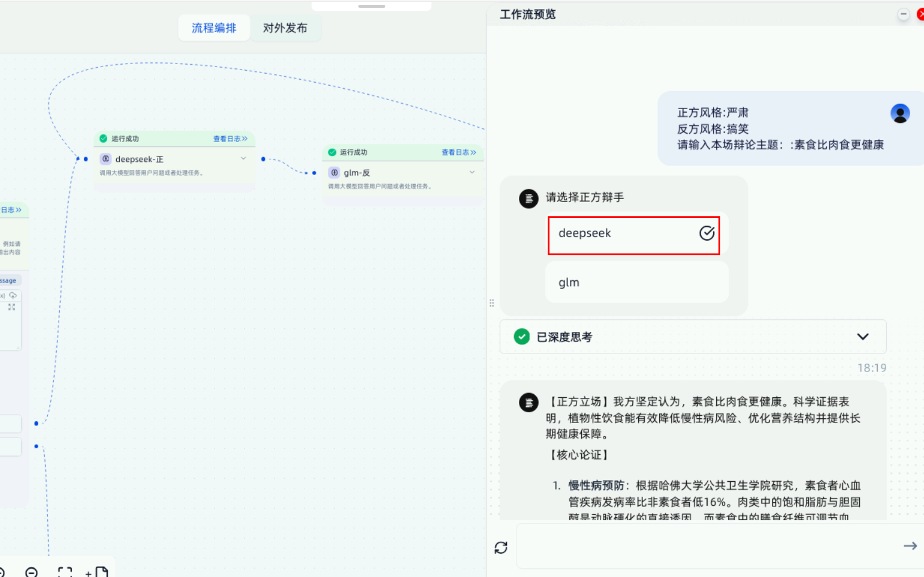Switch to the 流程编排 tab
Screen dimensions: 924x577
(x=214, y=28)
